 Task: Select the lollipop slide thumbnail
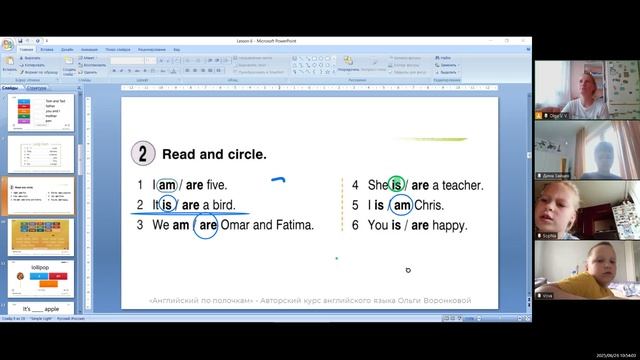tap(41, 279)
